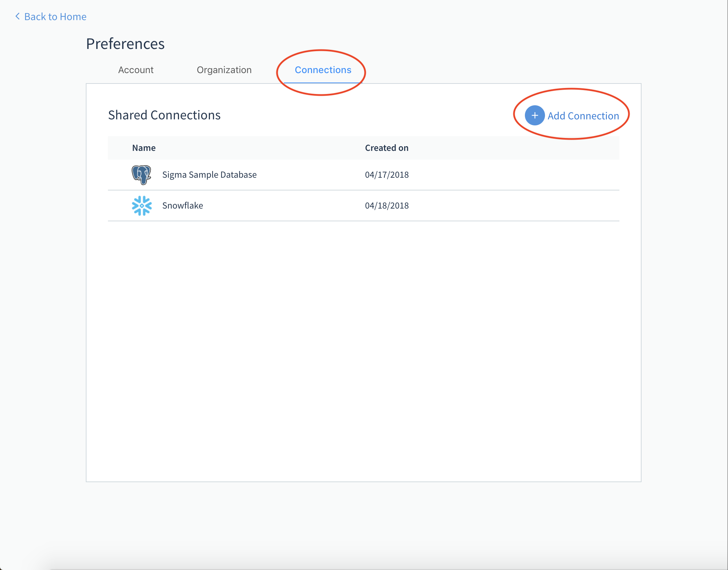Click the 04/17/2018 created date

tap(387, 175)
